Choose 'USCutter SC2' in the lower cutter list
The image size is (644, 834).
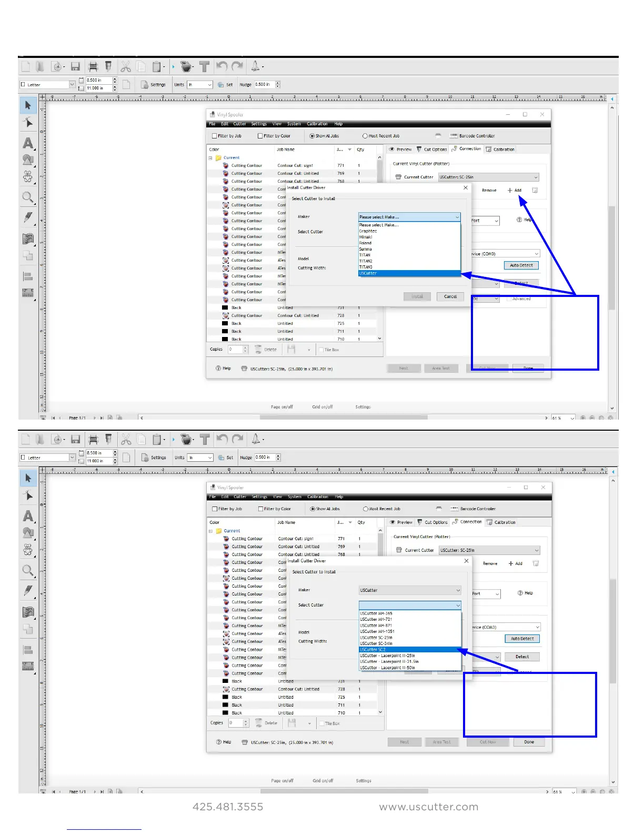coord(410,650)
